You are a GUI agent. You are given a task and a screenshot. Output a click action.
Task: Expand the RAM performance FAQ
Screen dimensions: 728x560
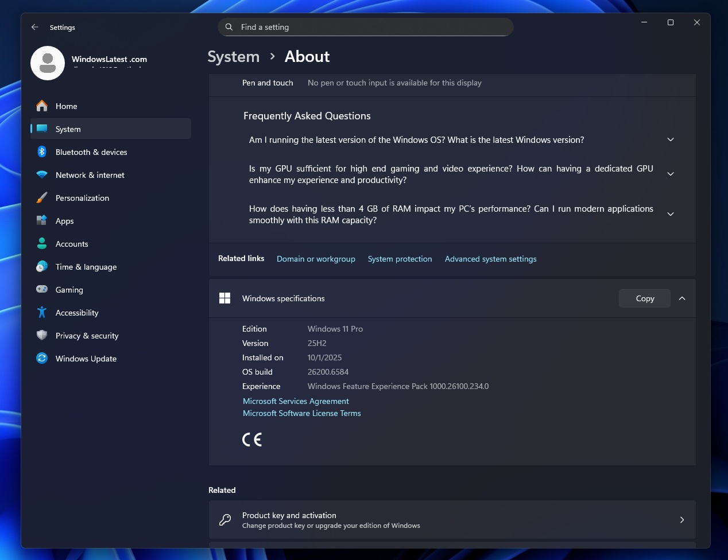670,213
